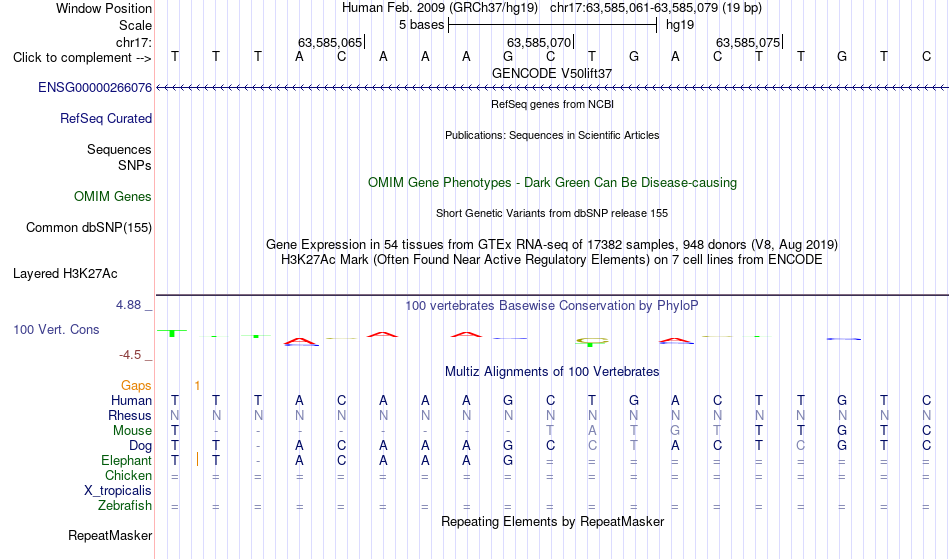Select the Human species label

(131, 400)
